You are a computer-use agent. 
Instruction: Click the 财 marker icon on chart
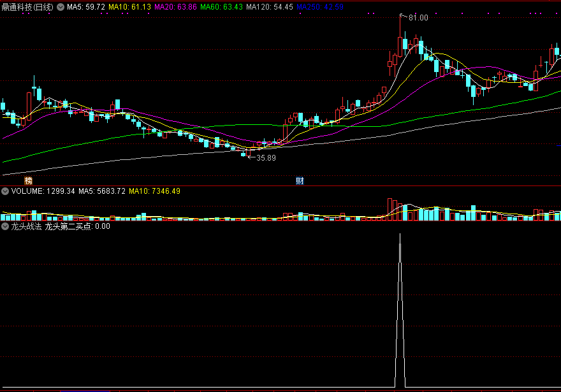300,180
